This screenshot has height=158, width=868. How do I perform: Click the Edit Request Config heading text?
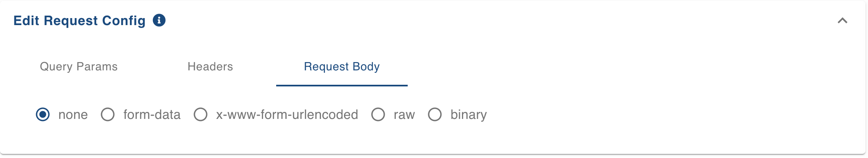pyautogui.click(x=79, y=21)
